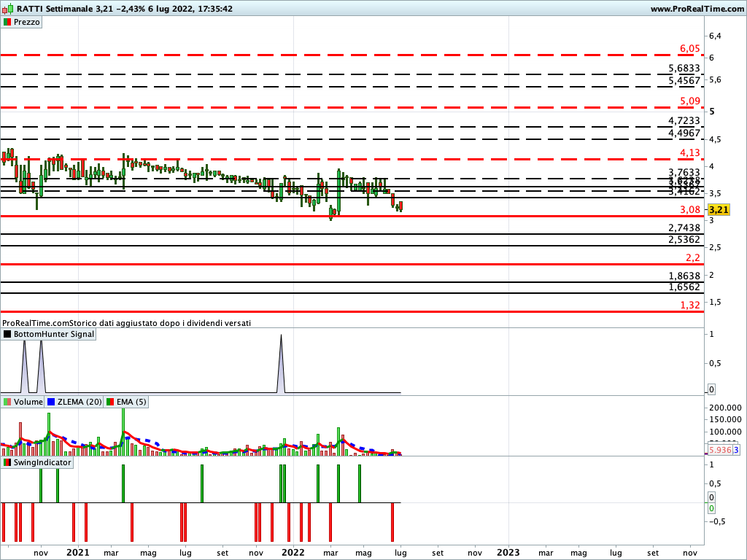
Task: Click the 5.936 volume value box
Action: pyautogui.click(x=719, y=451)
